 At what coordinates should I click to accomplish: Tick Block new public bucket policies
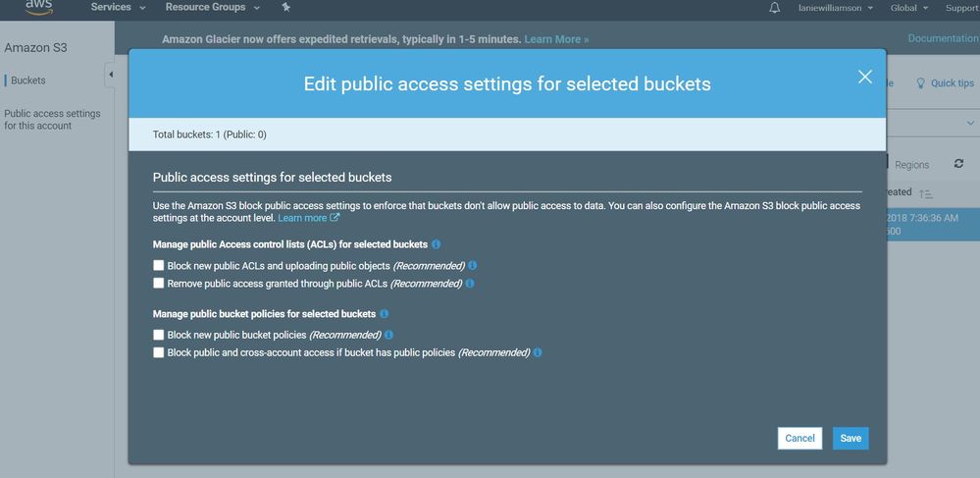tap(159, 336)
